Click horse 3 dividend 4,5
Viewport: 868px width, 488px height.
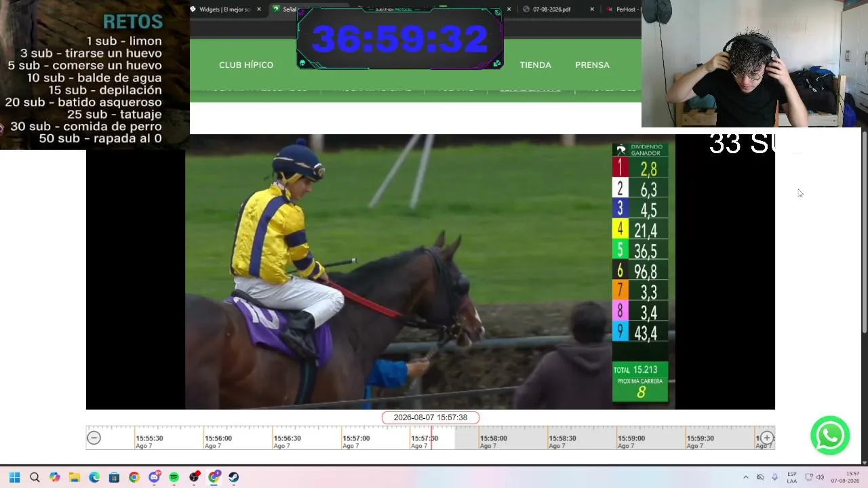coord(640,209)
